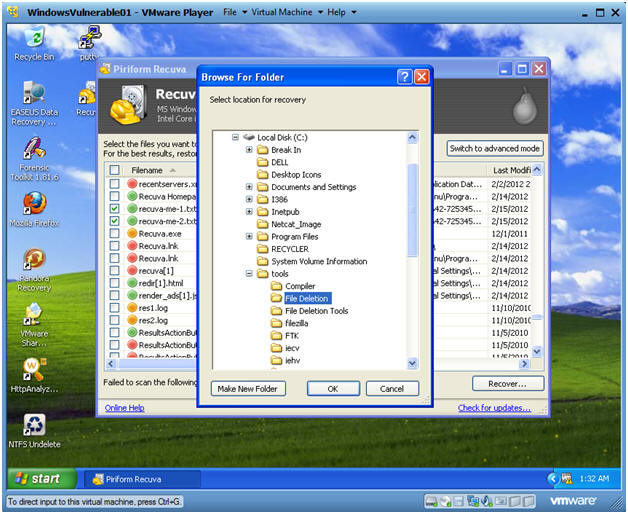Viewport: 628px width, 514px height.
Task: Click the Recover... button in Recuva
Action: click(x=508, y=383)
